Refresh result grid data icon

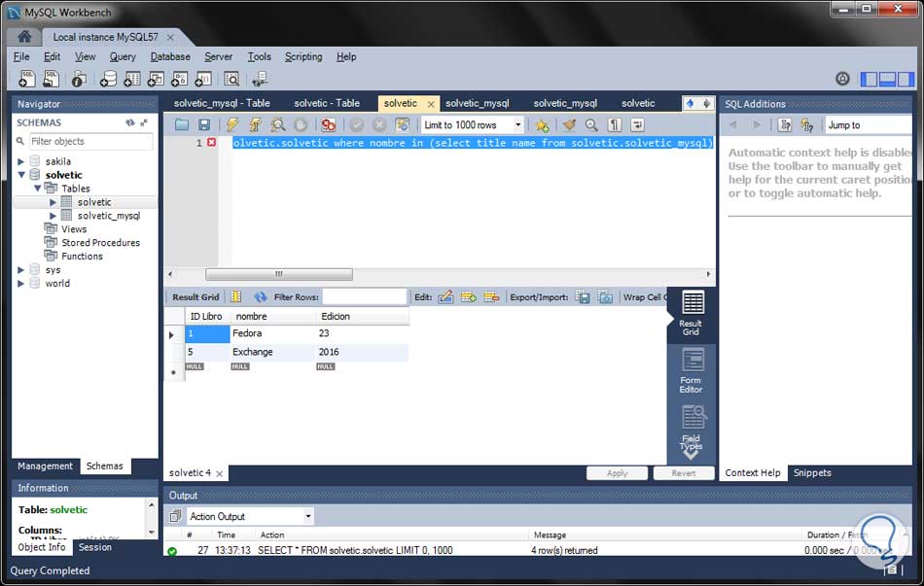(x=260, y=296)
